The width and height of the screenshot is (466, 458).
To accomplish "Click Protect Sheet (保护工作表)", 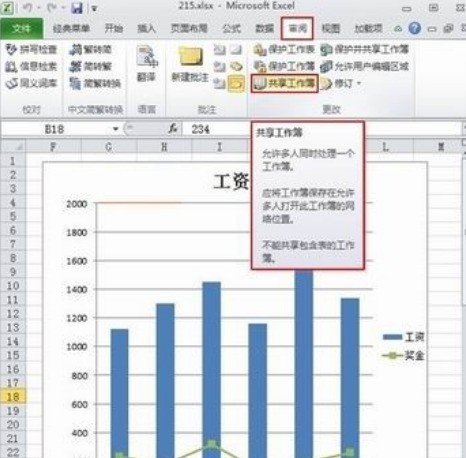I will (284, 50).
